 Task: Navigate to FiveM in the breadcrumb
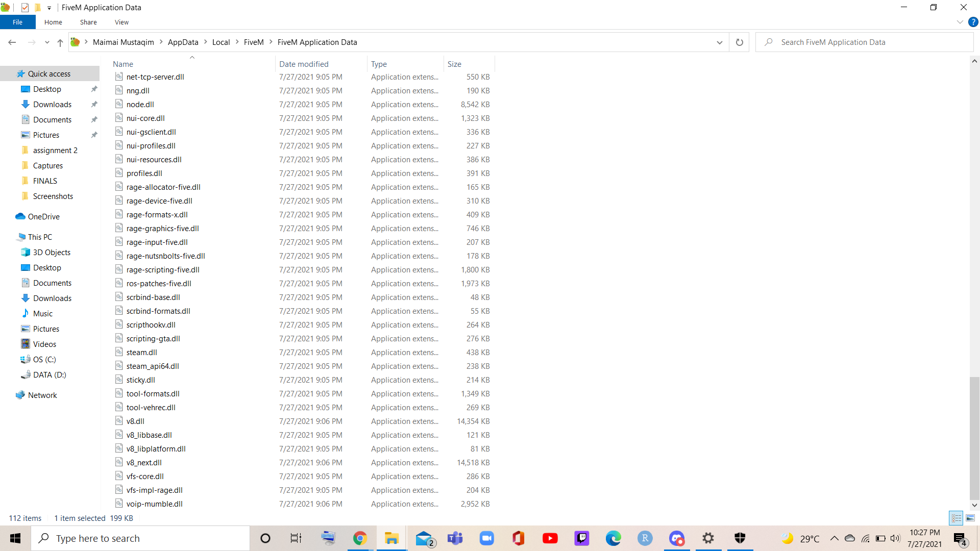tap(254, 42)
